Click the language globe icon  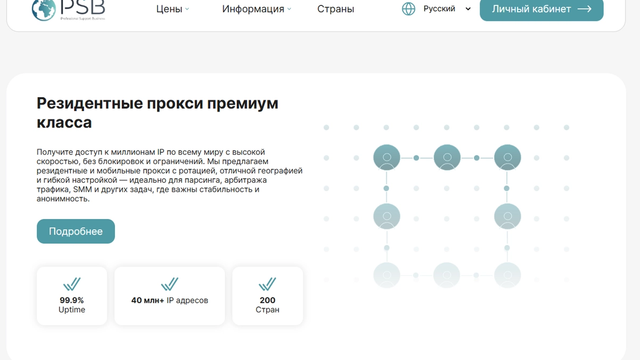tap(409, 9)
